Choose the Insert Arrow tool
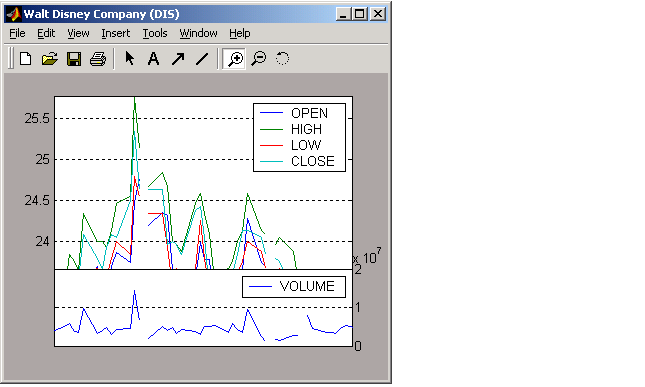 [x=178, y=58]
